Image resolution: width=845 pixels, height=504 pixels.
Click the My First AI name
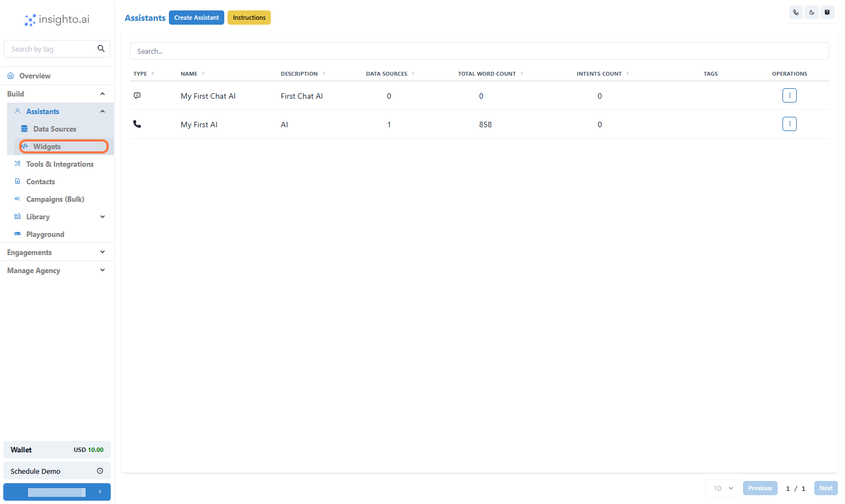199,124
